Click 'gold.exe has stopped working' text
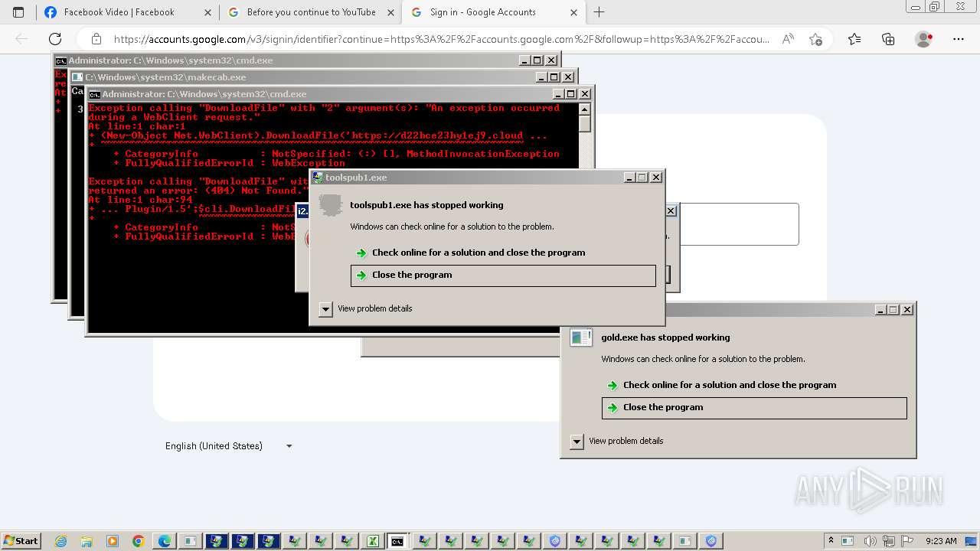 click(x=665, y=337)
